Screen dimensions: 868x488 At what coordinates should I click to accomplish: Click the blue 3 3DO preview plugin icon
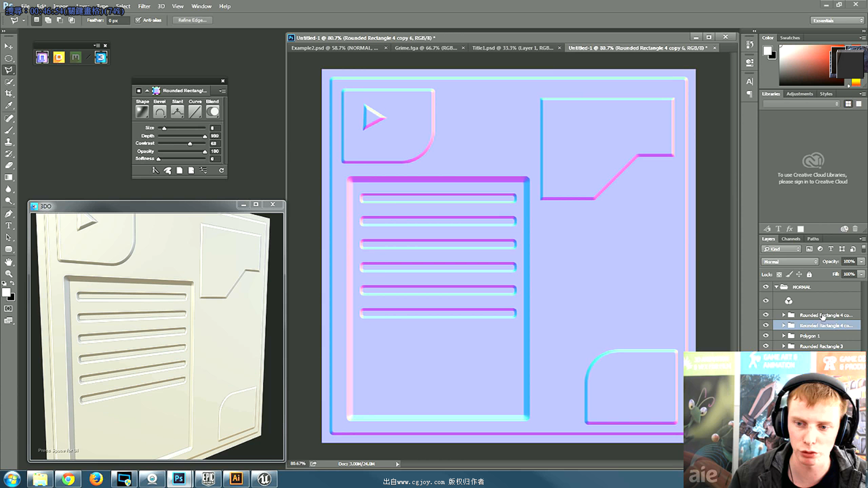pos(101,57)
